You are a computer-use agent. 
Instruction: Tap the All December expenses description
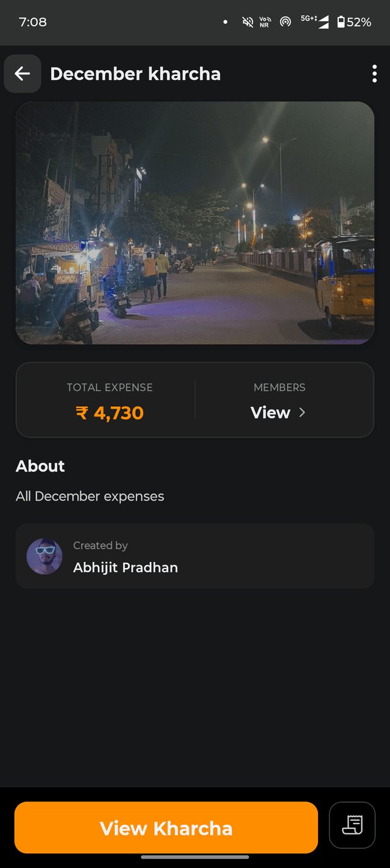pos(90,496)
